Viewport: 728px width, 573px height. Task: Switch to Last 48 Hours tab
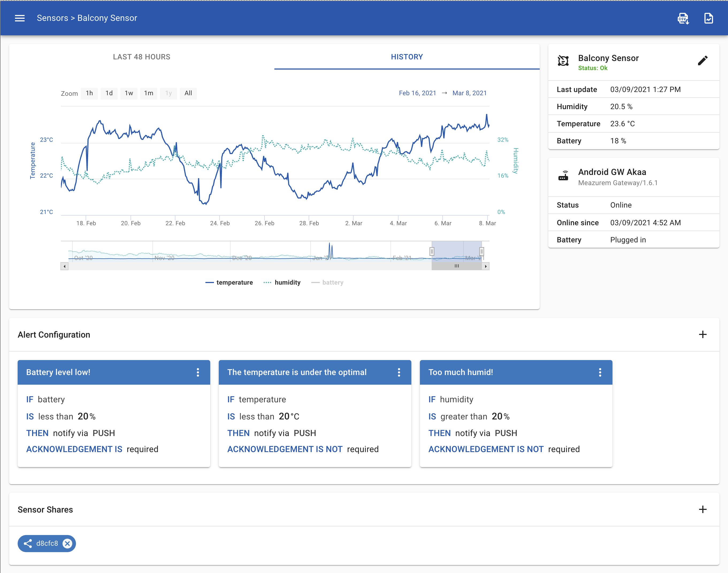click(x=141, y=57)
